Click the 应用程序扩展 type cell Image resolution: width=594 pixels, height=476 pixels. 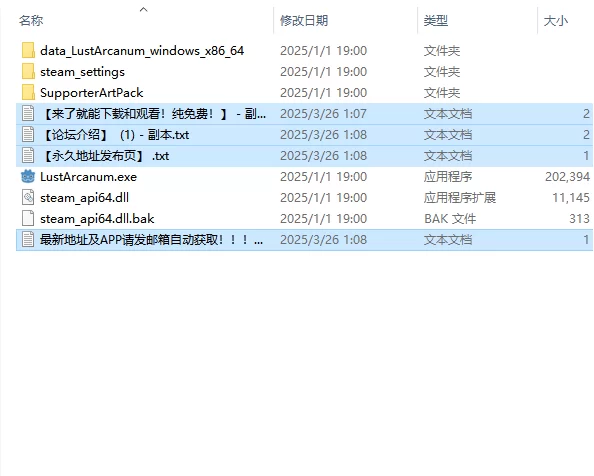pyautogui.click(x=460, y=198)
